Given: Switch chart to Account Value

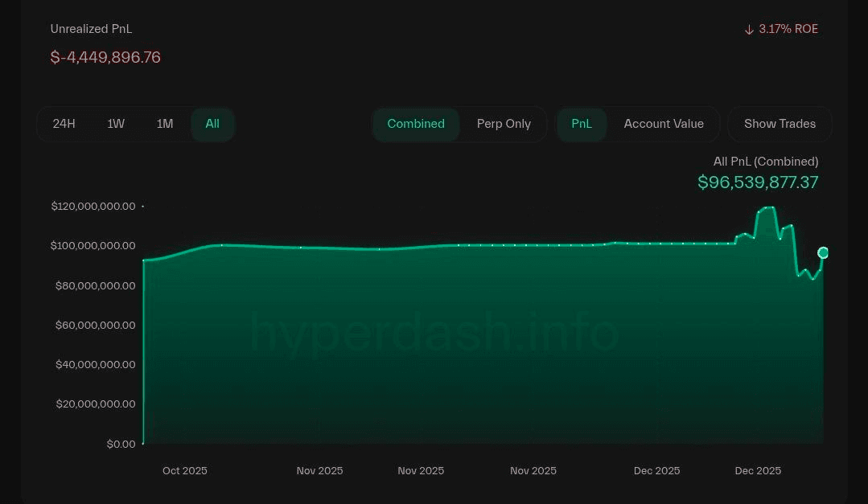Looking at the screenshot, I should (664, 124).
